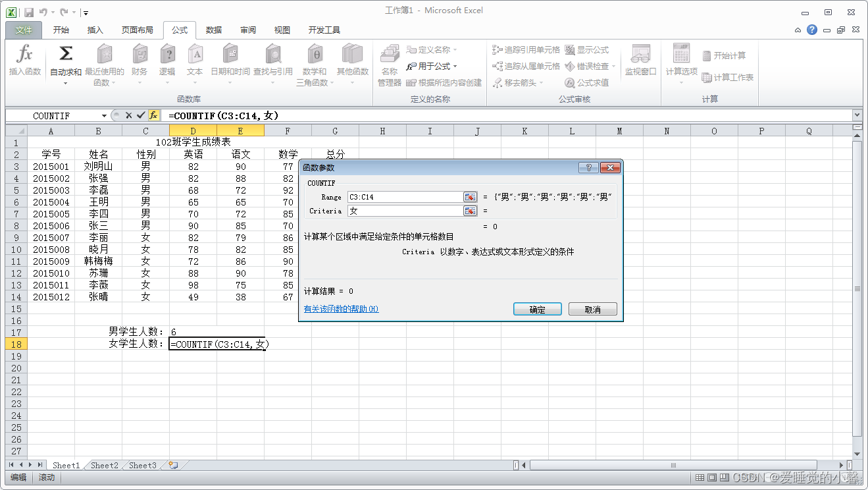Switch to the Developer (开发工具) tab

(324, 30)
